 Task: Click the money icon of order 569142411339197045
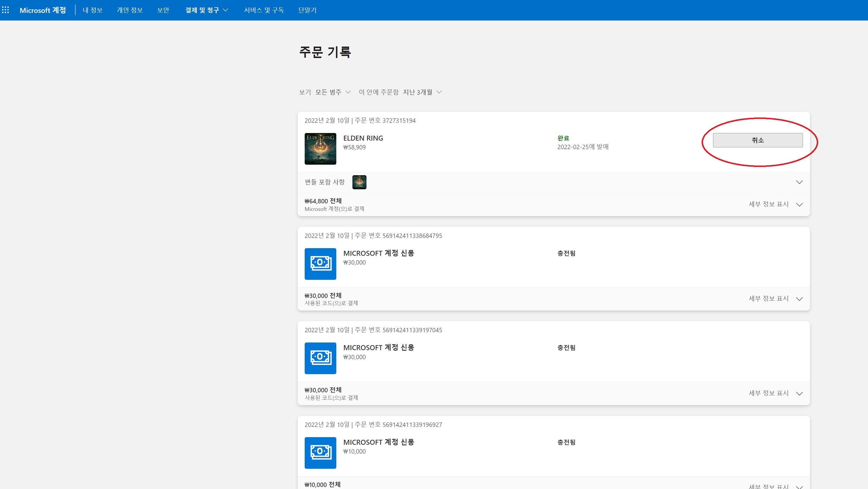(320, 358)
